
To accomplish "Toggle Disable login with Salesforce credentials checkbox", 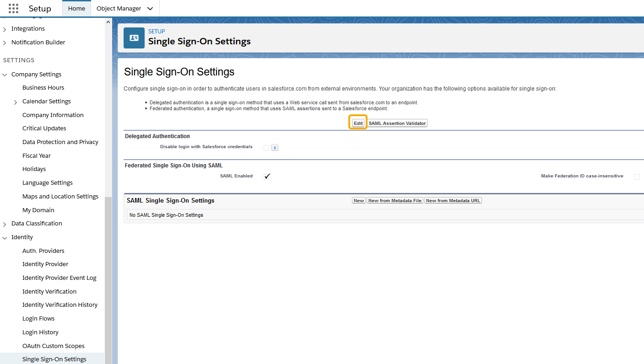I will point(266,148).
